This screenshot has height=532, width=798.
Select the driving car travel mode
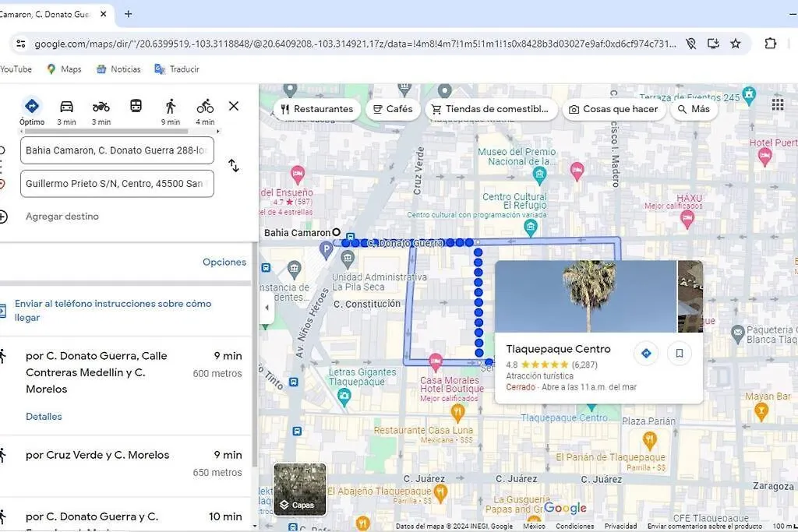67,112
